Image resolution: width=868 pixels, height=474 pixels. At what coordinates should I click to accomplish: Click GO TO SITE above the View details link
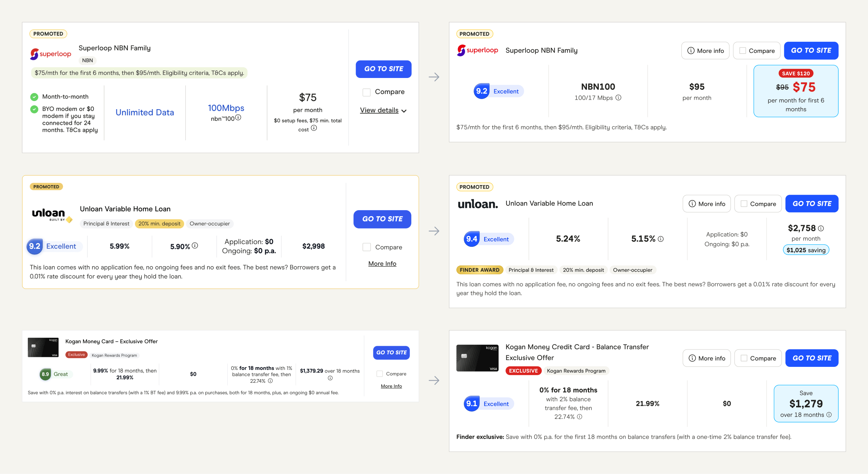click(x=383, y=69)
